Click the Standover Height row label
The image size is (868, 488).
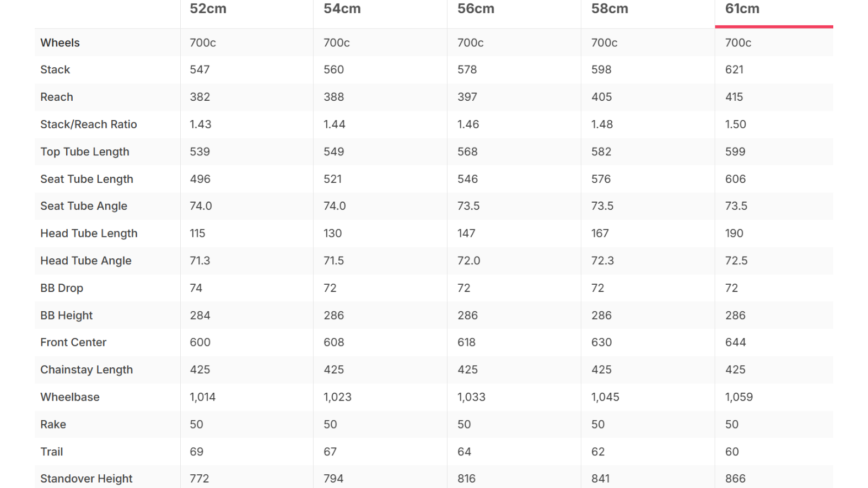[x=87, y=479]
